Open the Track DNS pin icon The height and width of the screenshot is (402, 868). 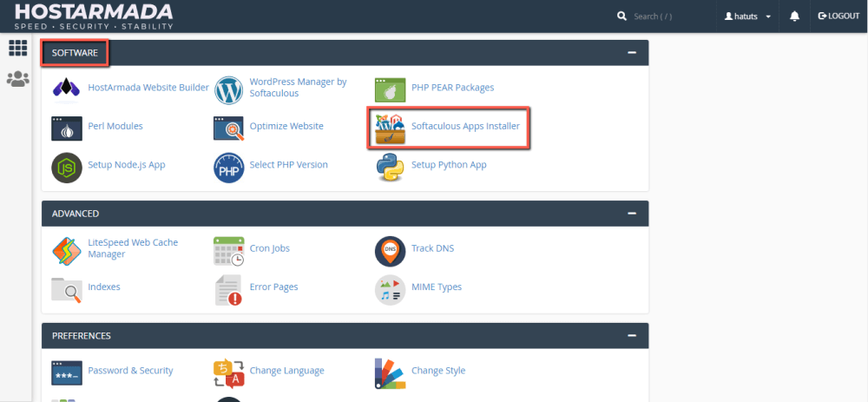click(x=390, y=251)
